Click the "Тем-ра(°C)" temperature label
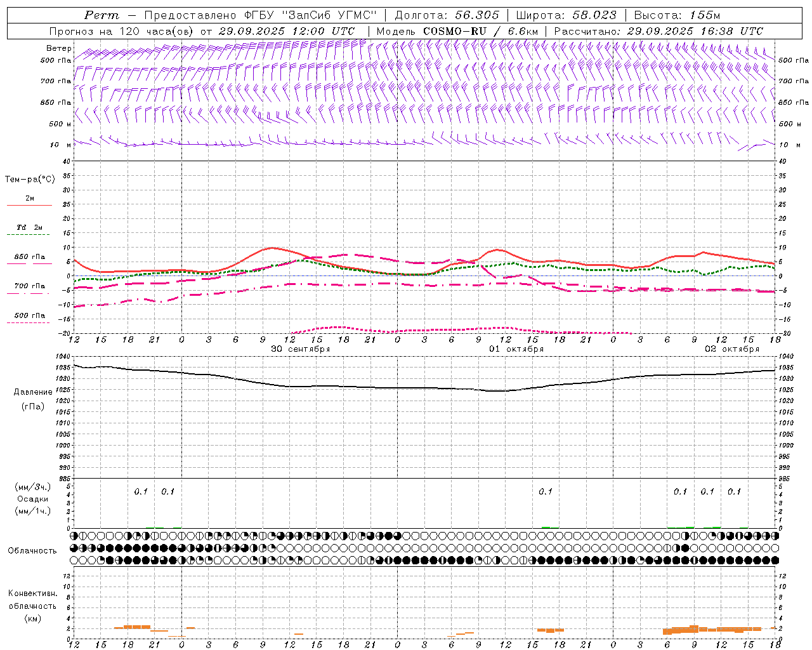This screenshot has width=812, height=650. click(x=30, y=179)
